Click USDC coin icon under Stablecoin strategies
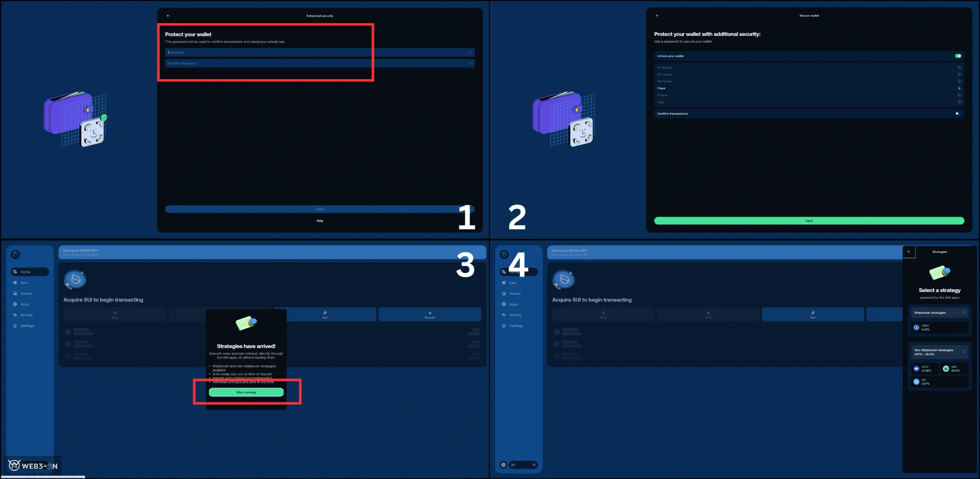 click(x=916, y=328)
